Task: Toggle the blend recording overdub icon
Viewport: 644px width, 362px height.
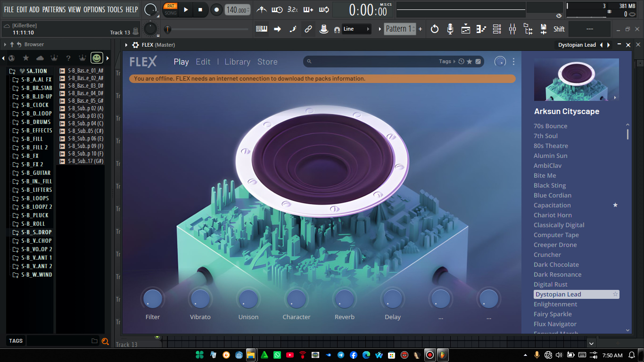Action: point(308,9)
